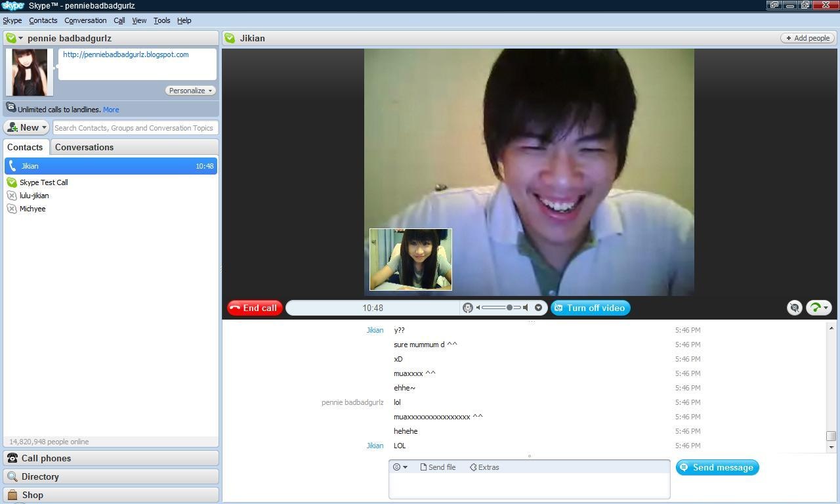Expand the Directory panel
The width and height of the screenshot is (840, 504).
[111, 476]
